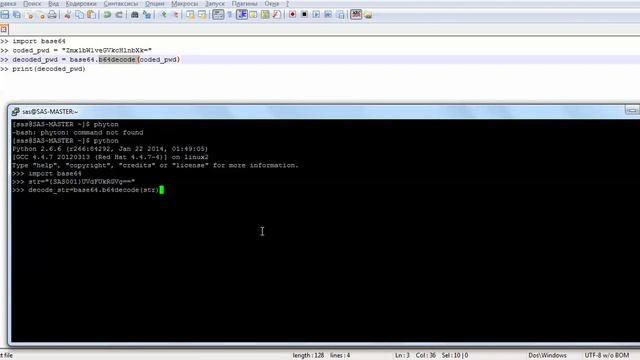The height and width of the screenshot is (360, 640).
Task: Click the Paste clipboard icon
Action: tap(91, 15)
